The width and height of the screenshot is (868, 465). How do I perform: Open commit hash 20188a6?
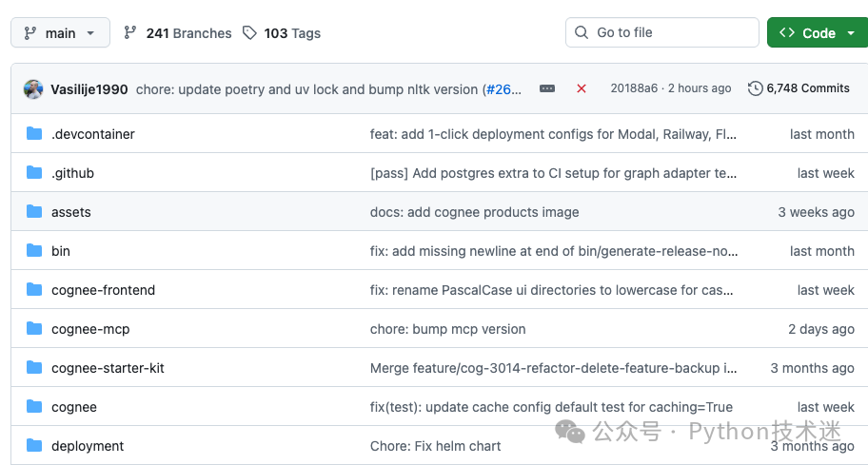[x=634, y=88]
